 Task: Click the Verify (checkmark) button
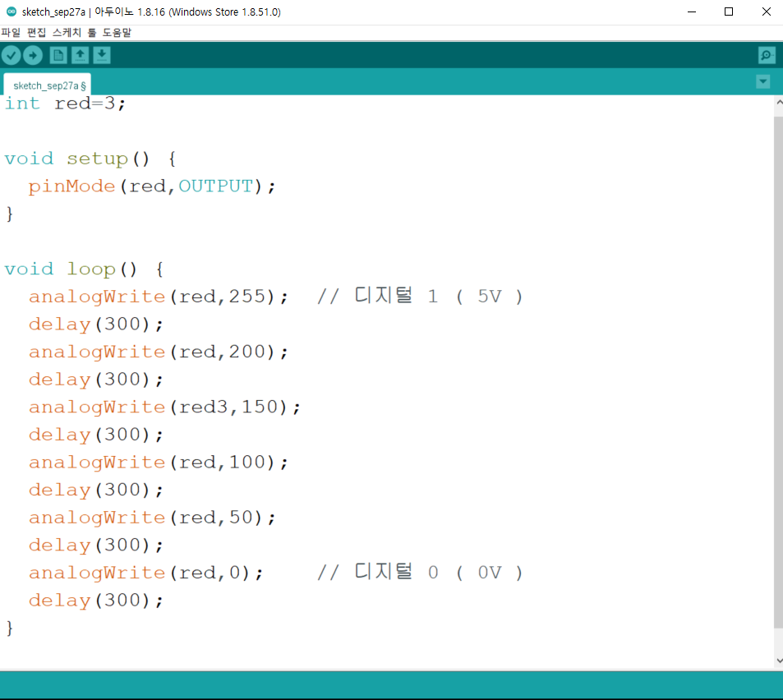click(11, 55)
